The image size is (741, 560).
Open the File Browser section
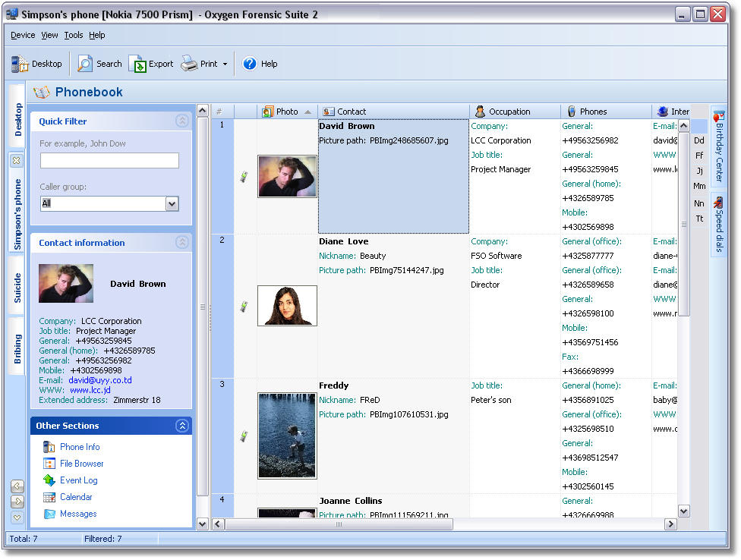tap(82, 464)
